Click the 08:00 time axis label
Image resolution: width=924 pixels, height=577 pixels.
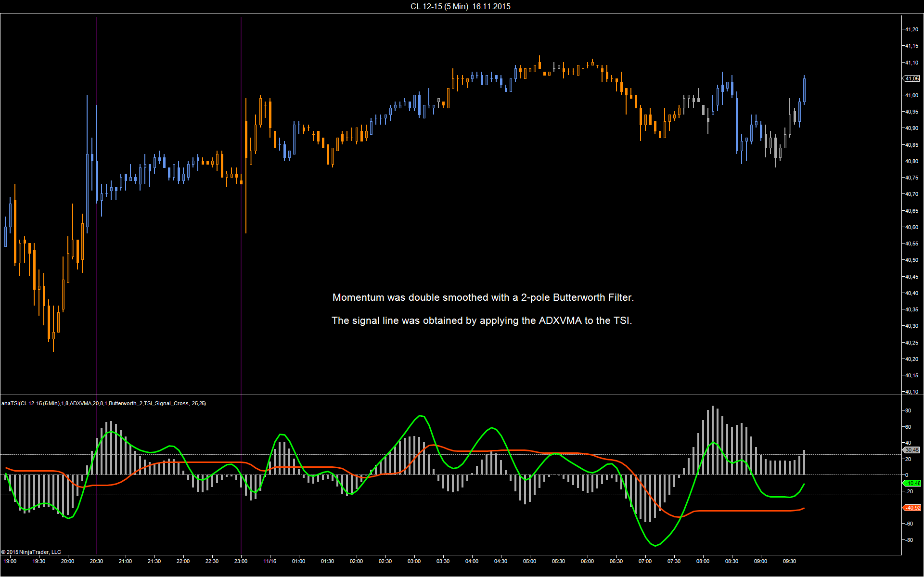pos(703,561)
